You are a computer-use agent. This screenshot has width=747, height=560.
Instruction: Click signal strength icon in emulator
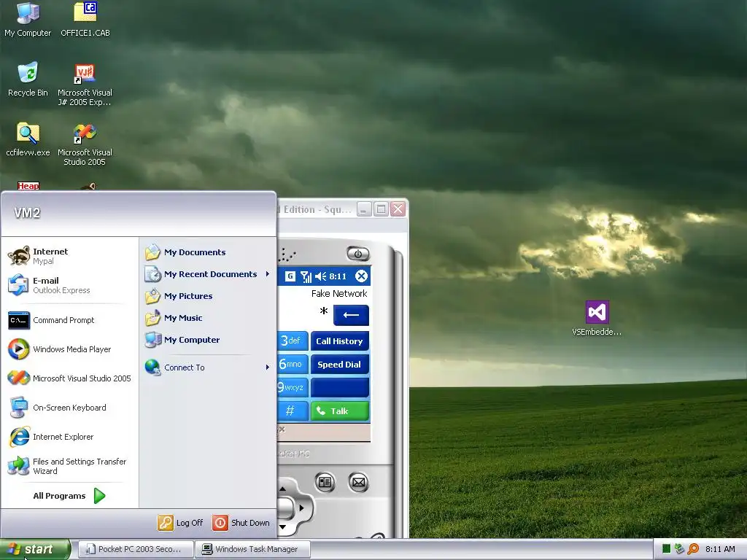tap(306, 276)
